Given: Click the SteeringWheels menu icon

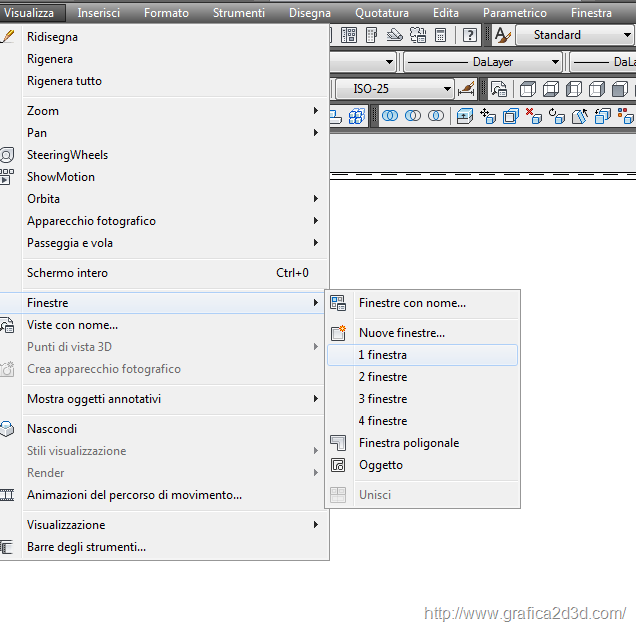Looking at the screenshot, I should tap(7, 155).
